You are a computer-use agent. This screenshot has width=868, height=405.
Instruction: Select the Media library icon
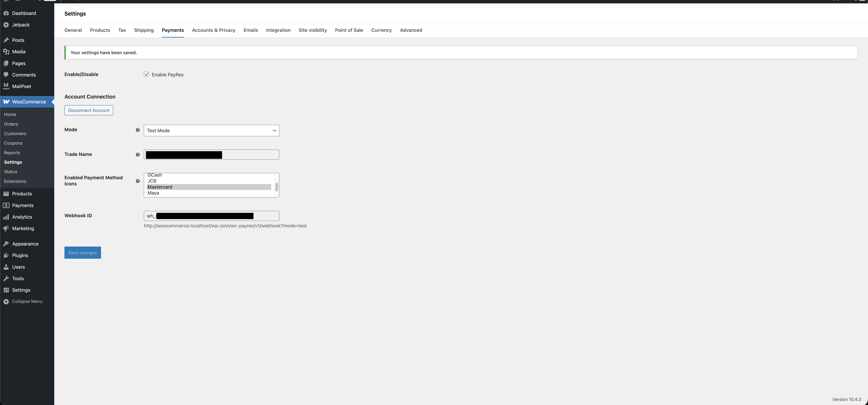tap(6, 51)
